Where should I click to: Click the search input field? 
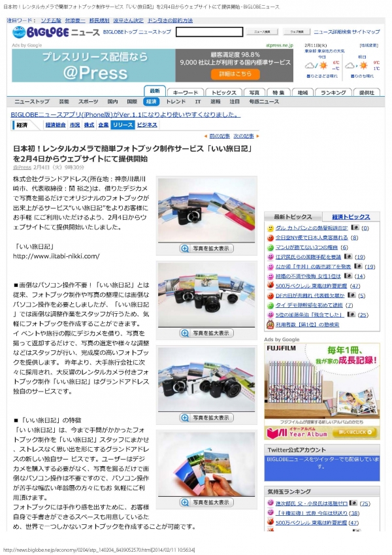point(210,32)
